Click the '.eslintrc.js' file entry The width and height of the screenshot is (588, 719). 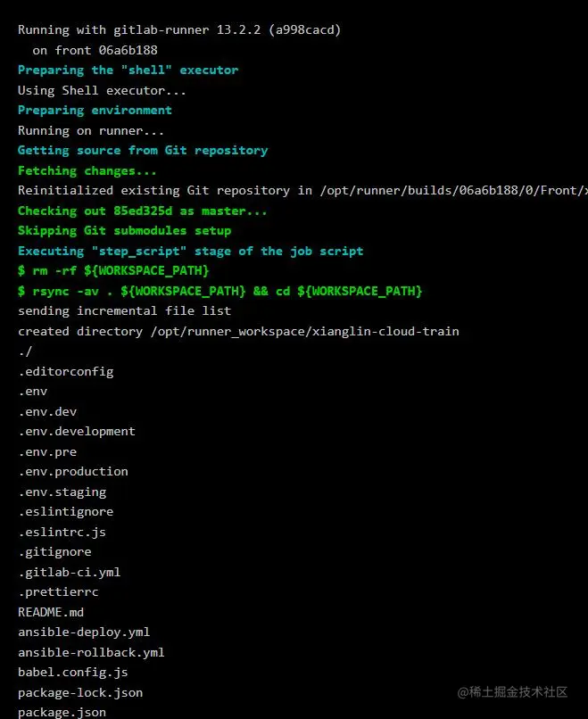(62, 532)
